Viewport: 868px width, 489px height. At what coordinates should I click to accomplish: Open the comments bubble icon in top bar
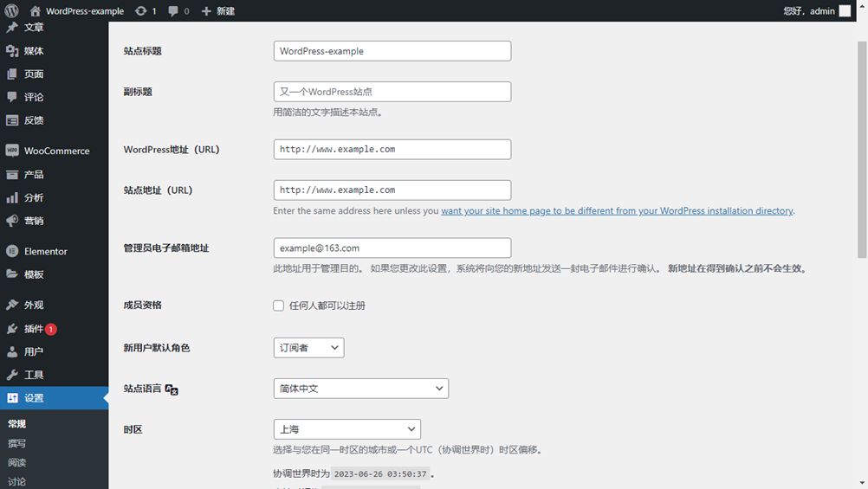172,11
